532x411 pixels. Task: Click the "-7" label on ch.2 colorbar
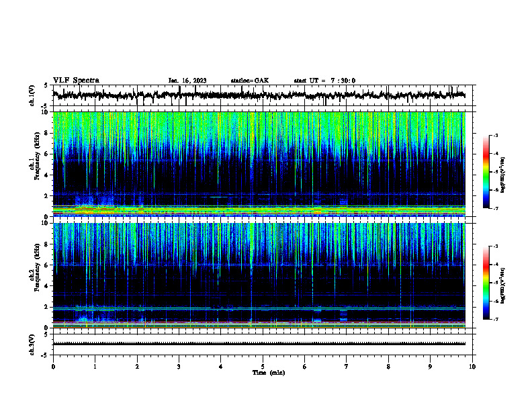(x=495, y=319)
